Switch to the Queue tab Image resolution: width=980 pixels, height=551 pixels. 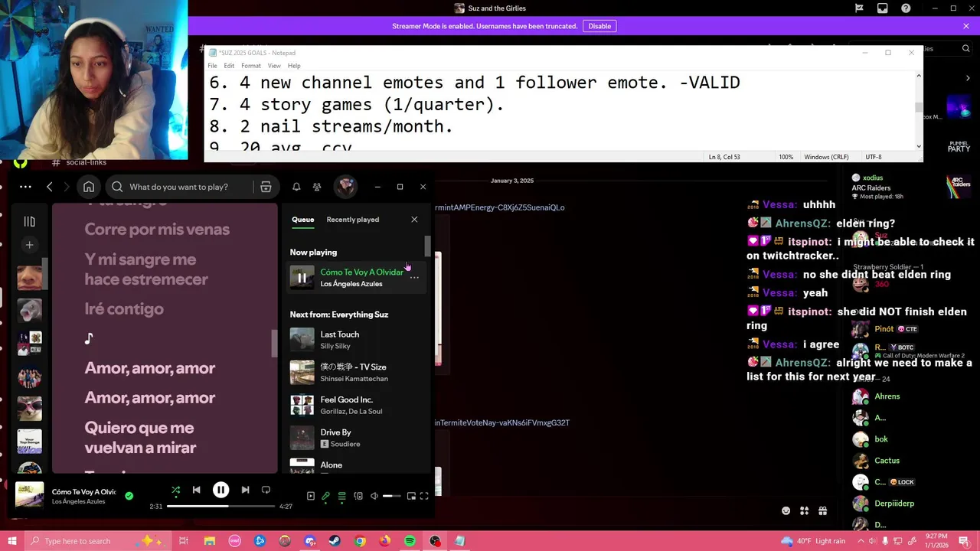[x=302, y=220]
